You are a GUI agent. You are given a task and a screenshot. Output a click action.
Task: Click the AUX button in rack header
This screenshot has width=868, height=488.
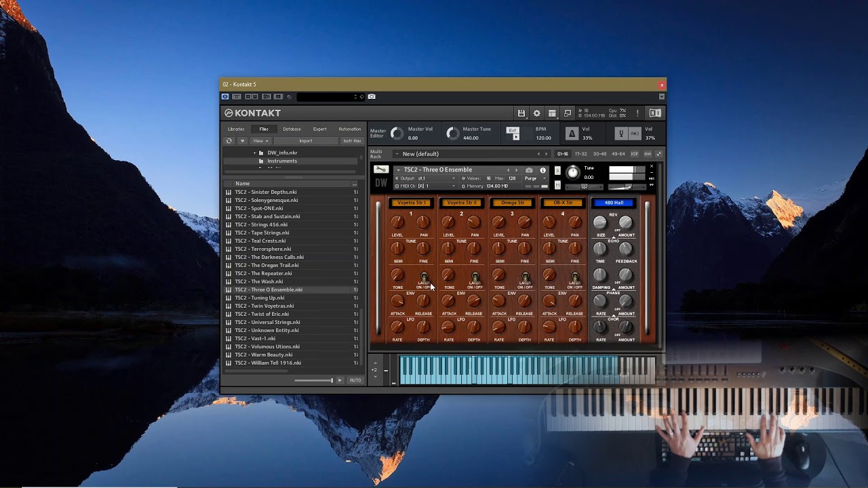(648, 154)
